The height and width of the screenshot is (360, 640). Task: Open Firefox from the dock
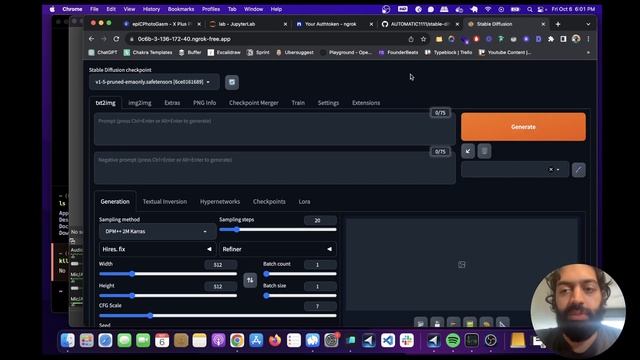pyautogui.click(x=275, y=340)
